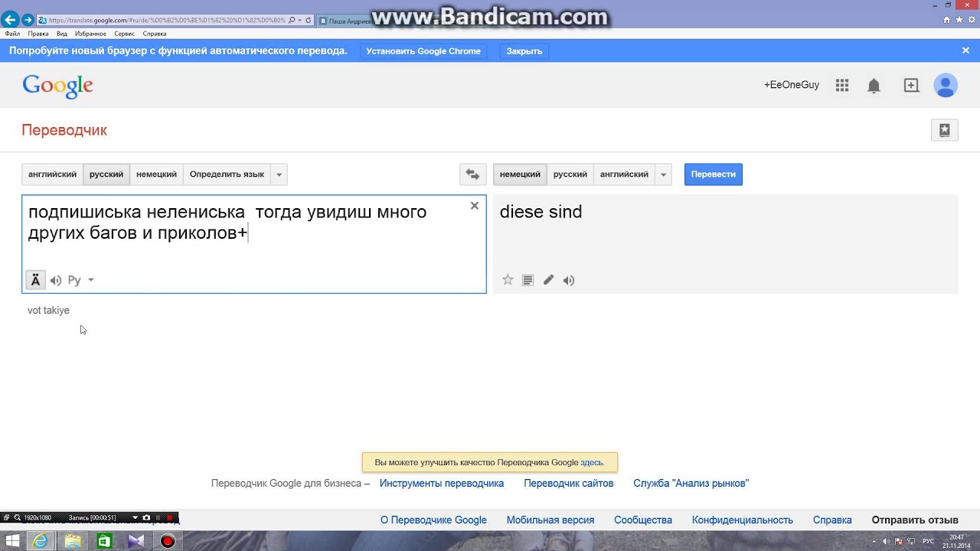Open the Ру input method dropdown
Image resolution: width=980 pixels, height=551 pixels.
[80, 280]
